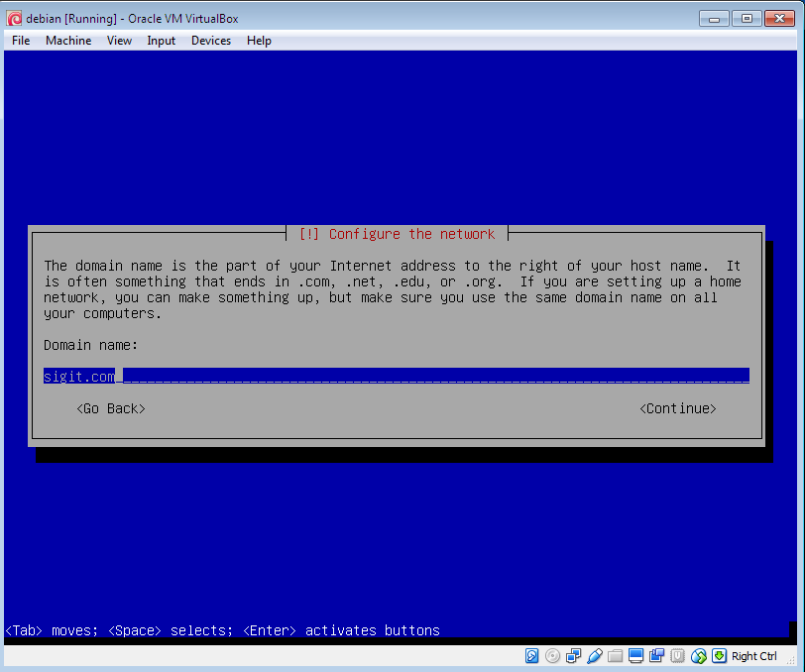Activate the <Go Back> button
The height and width of the screenshot is (672, 805).
click(111, 408)
